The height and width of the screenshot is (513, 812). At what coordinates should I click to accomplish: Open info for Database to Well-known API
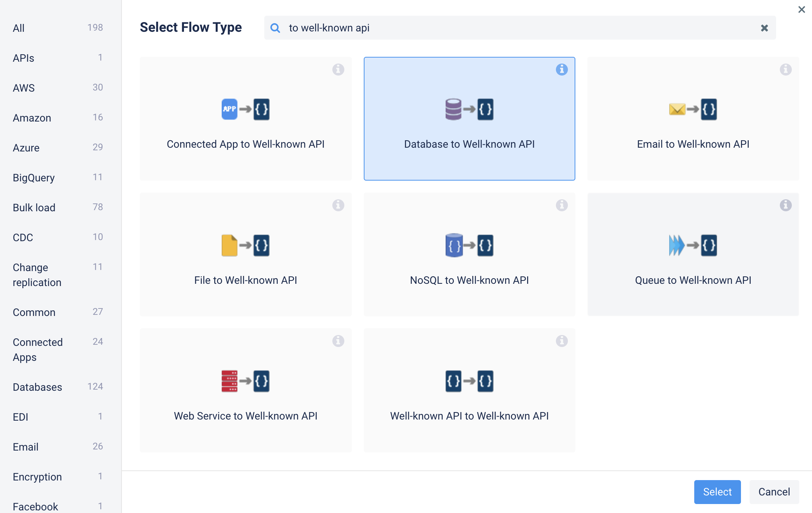click(x=562, y=70)
